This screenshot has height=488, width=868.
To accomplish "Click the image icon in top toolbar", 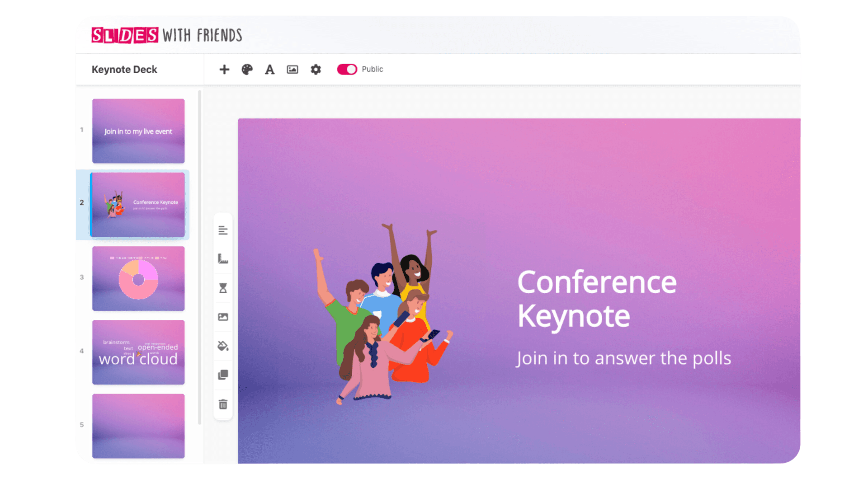I will click(x=292, y=69).
